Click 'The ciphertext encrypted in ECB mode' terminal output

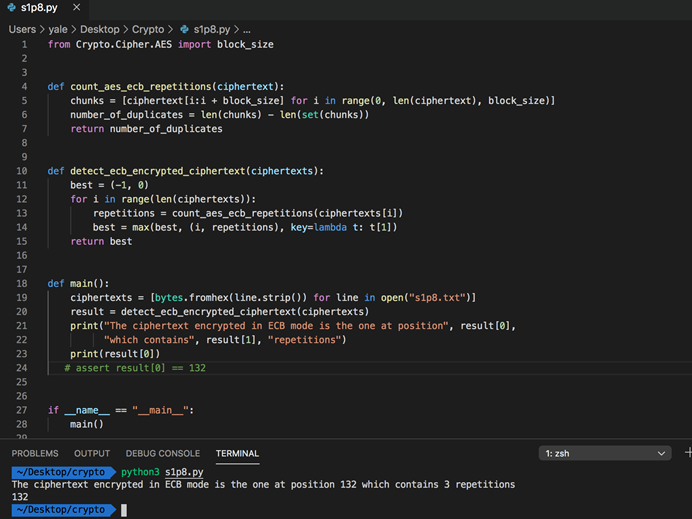pos(111,485)
